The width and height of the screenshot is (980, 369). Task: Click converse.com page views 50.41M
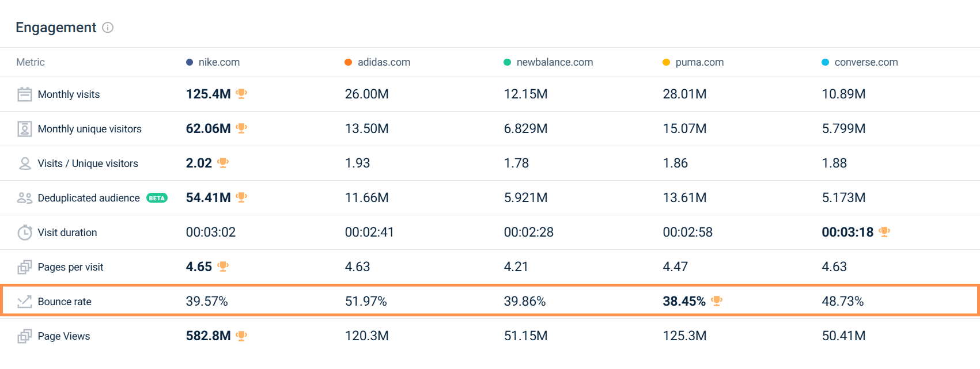click(x=843, y=336)
